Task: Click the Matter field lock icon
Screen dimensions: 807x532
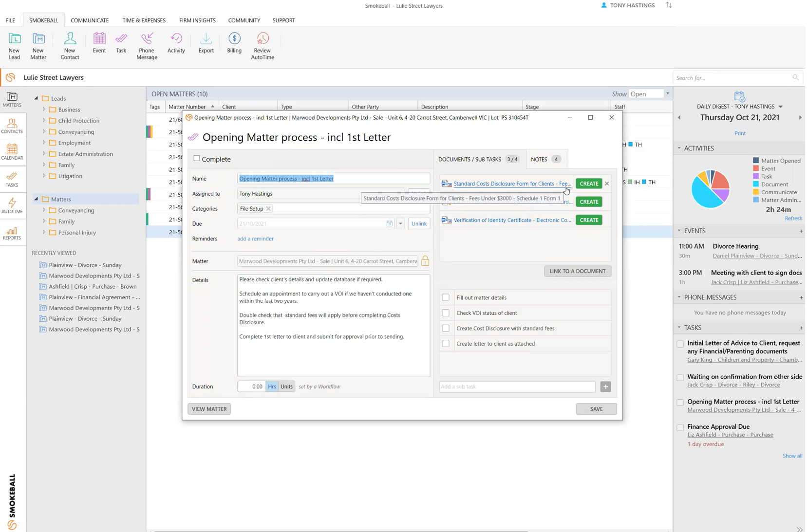Action: (x=425, y=261)
